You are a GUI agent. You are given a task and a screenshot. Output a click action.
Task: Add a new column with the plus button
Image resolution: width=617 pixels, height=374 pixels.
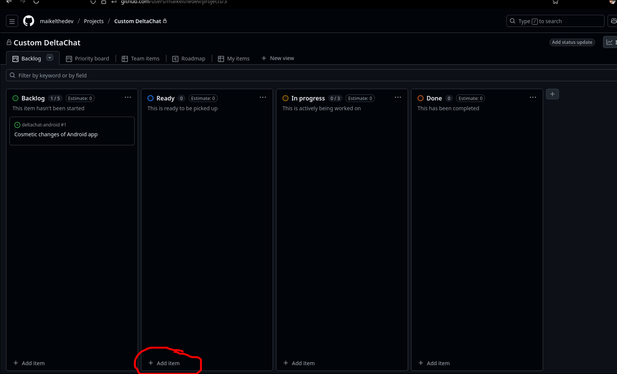[552, 94]
